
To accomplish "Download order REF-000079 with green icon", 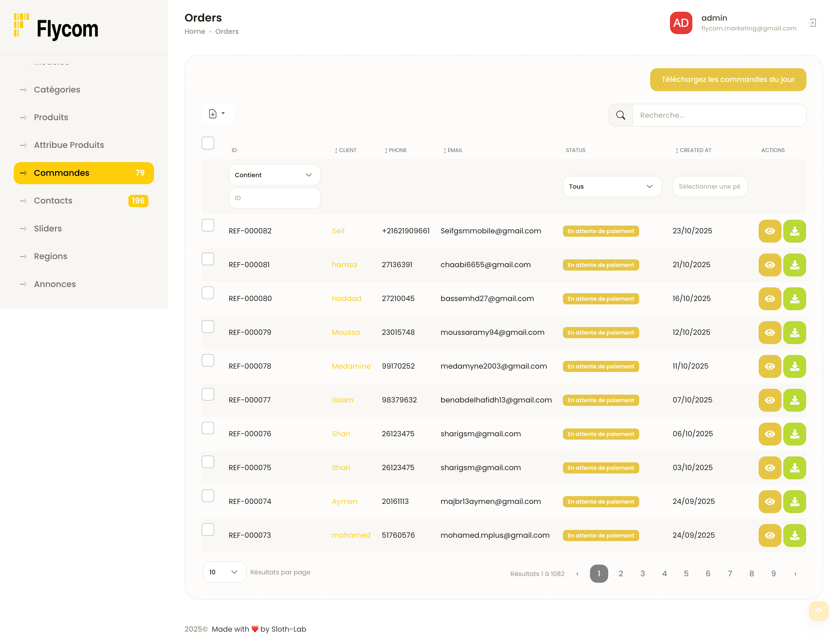I will [x=794, y=333].
